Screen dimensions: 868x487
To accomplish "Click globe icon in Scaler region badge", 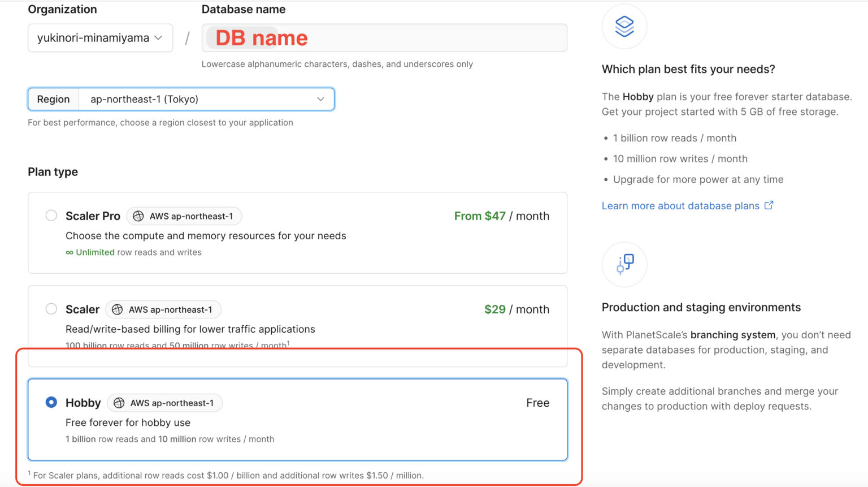I will click(x=118, y=309).
